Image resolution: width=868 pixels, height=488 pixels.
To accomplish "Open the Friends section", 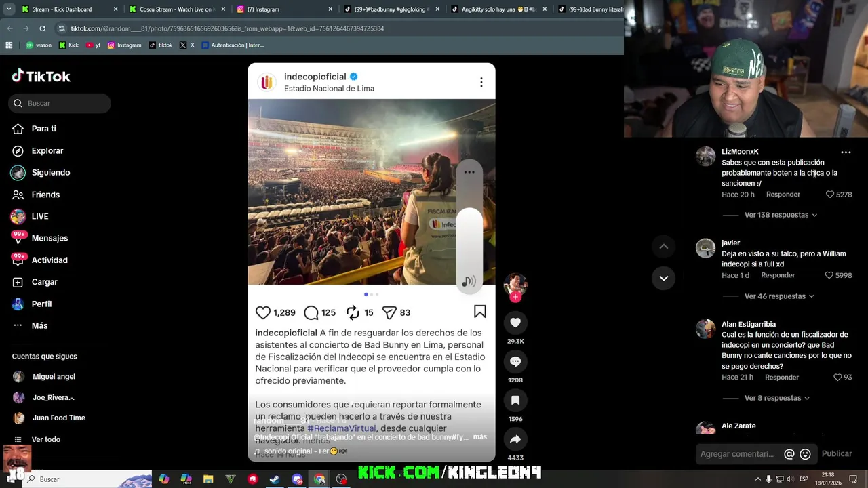I will tap(45, 195).
